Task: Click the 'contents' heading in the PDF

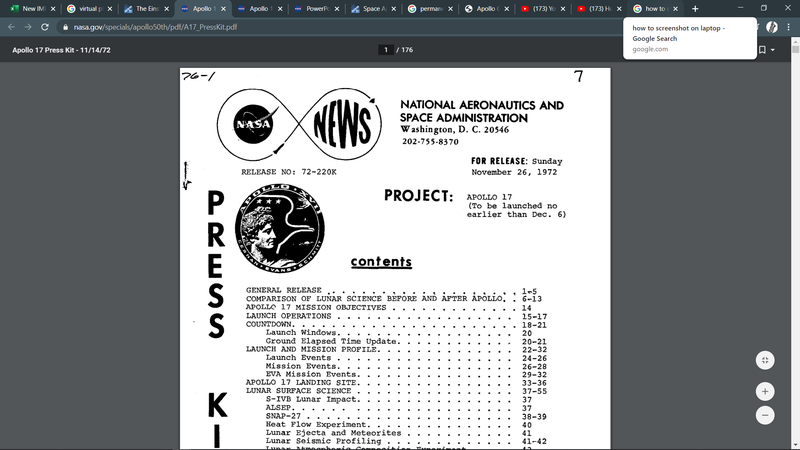Action: pos(381,262)
